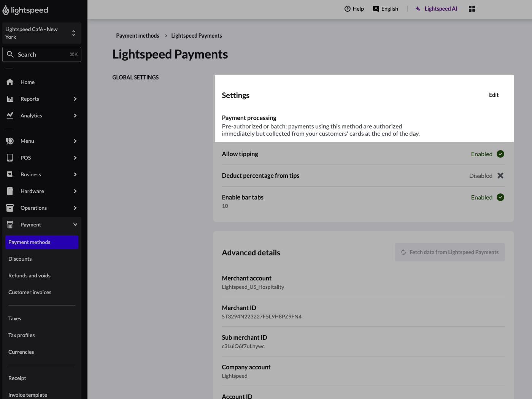Click the Analytics line chart icon
Screen dimensions: 532x399
coord(10,116)
